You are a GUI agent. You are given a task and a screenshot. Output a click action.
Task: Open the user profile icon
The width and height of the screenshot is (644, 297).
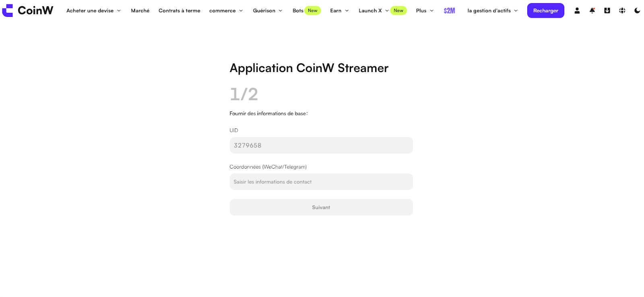coord(577,10)
